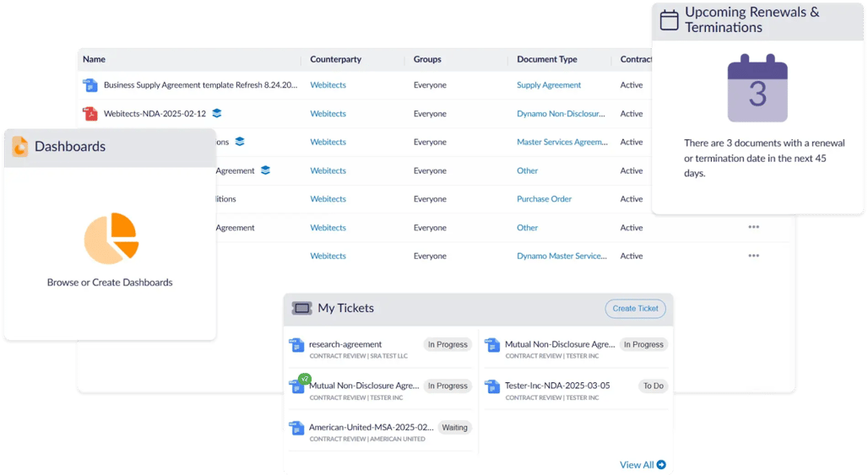Screen dimensions: 868x475
Task: Click the Waiting status badge
Action: click(x=454, y=428)
